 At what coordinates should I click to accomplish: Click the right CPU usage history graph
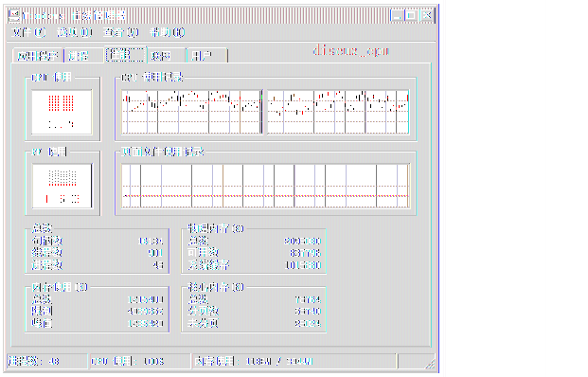click(338, 112)
